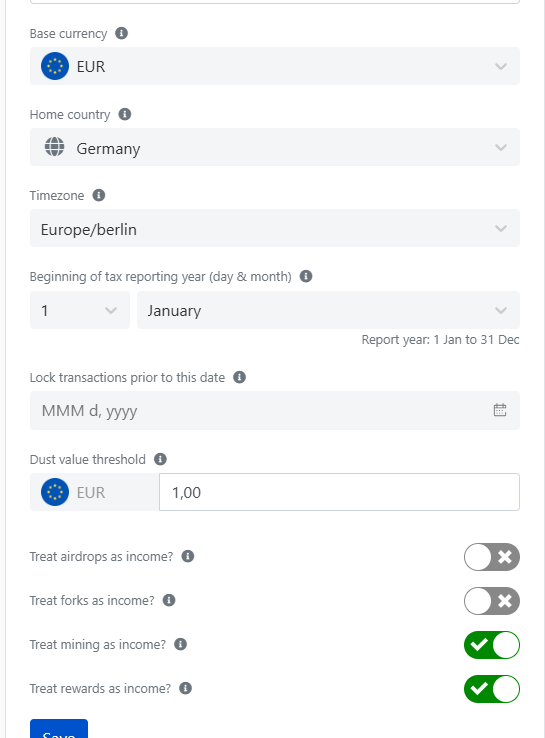Turn off Treat rewards as income
Viewport: 545px width, 738px height.
(x=492, y=689)
